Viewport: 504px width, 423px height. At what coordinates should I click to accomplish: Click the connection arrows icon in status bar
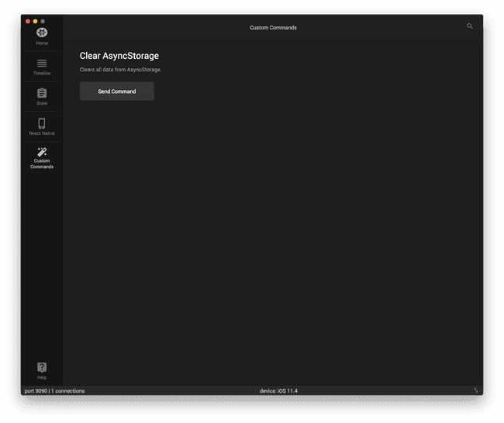pyautogui.click(x=476, y=390)
